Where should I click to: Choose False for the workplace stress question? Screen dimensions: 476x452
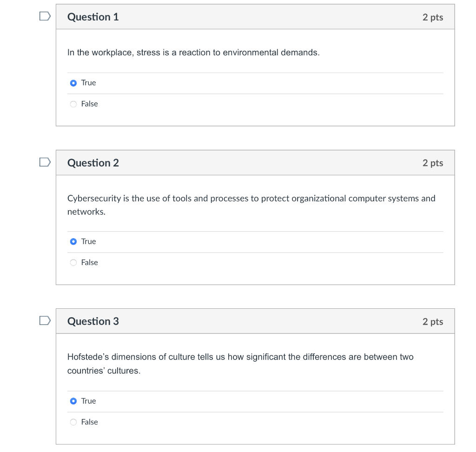click(73, 104)
